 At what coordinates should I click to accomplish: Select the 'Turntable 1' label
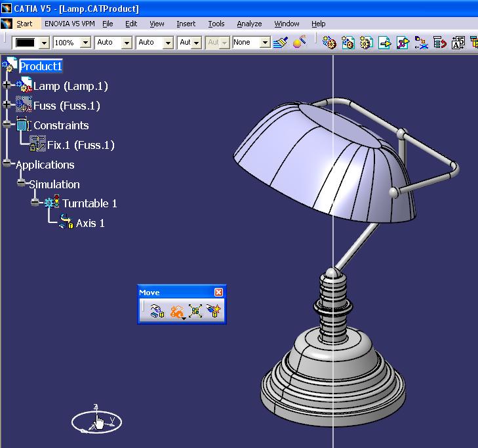pyautogui.click(x=90, y=203)
